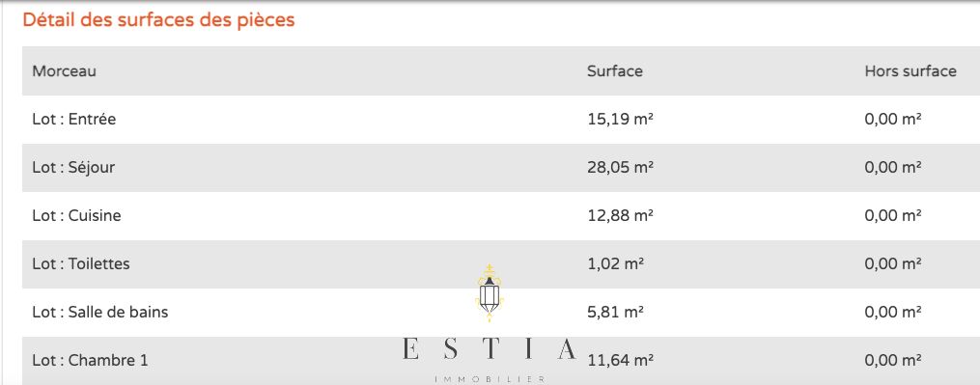The width and height of the screenshot is (980, 385).
Task: Click the ESTIA Immobilier watermark text
Action: tap(490, 359)
